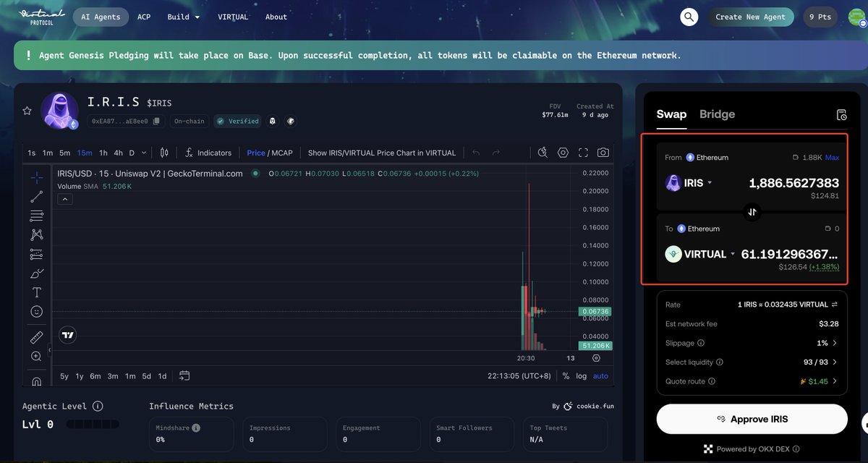The height and width of the screenshot is (463, 868).
Task: Collapse the chart indicator legend
Action: coord(65,199)
